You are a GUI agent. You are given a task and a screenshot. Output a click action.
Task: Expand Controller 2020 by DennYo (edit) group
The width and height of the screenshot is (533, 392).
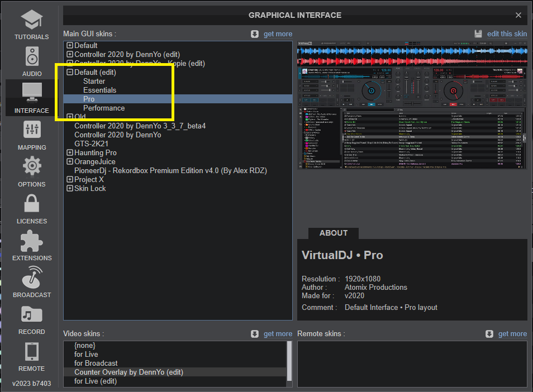pos(70,54)
